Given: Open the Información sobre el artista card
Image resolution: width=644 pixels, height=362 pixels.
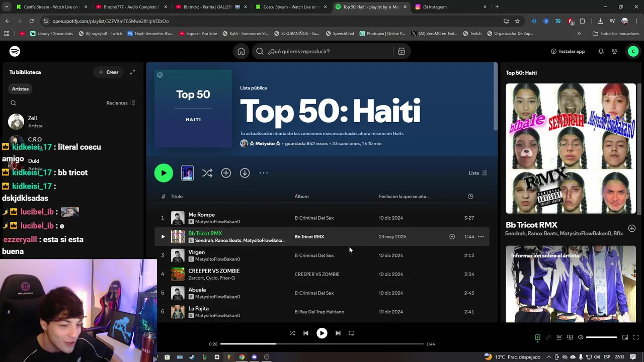Looking at the screenshot, I should (571, 284).
